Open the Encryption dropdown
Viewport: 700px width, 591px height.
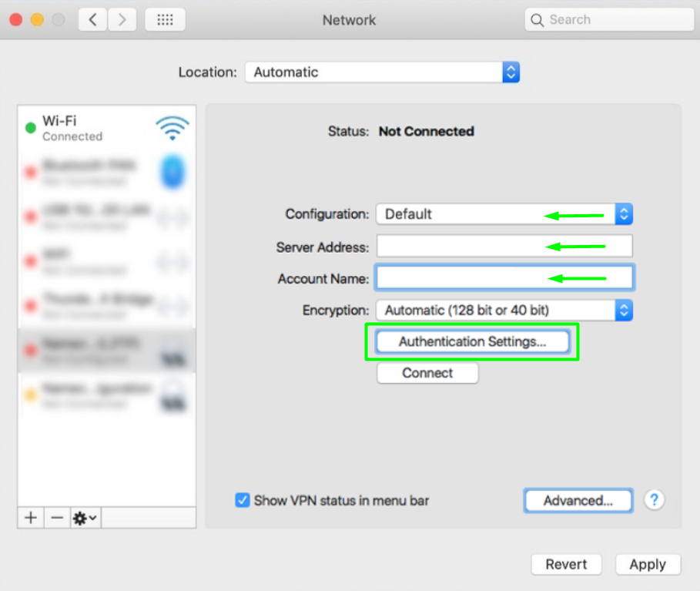click(504, 310)
